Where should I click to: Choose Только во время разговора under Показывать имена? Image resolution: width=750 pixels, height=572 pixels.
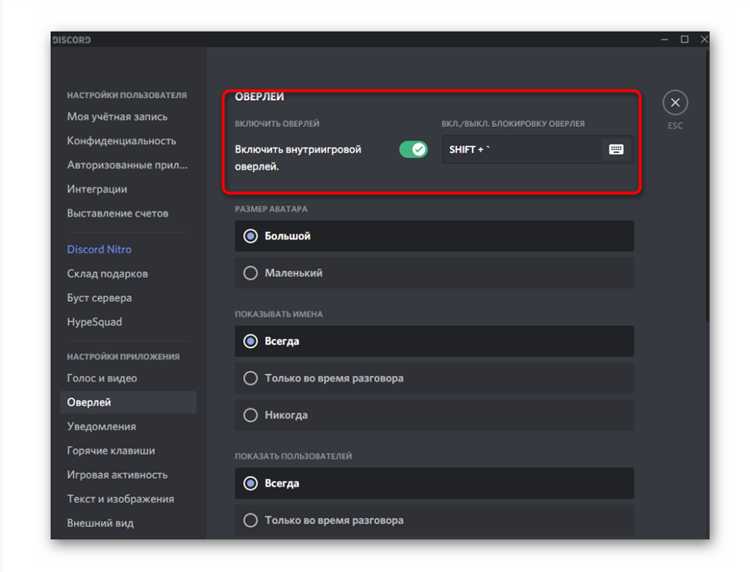(x=434, y=378)
